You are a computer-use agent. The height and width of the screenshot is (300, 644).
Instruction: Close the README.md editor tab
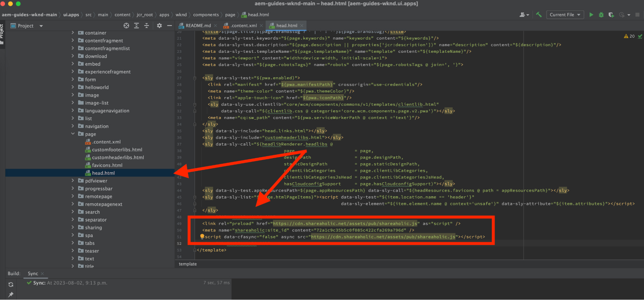(x=215, y=25)
